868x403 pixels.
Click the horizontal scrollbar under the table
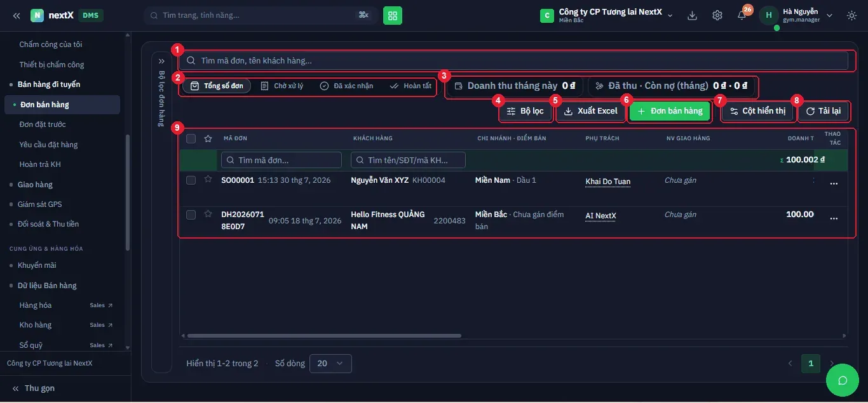324,336
